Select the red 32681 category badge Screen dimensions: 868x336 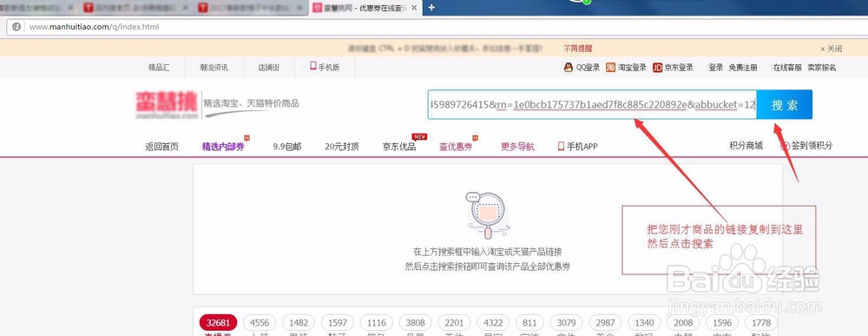pos(218,323)
